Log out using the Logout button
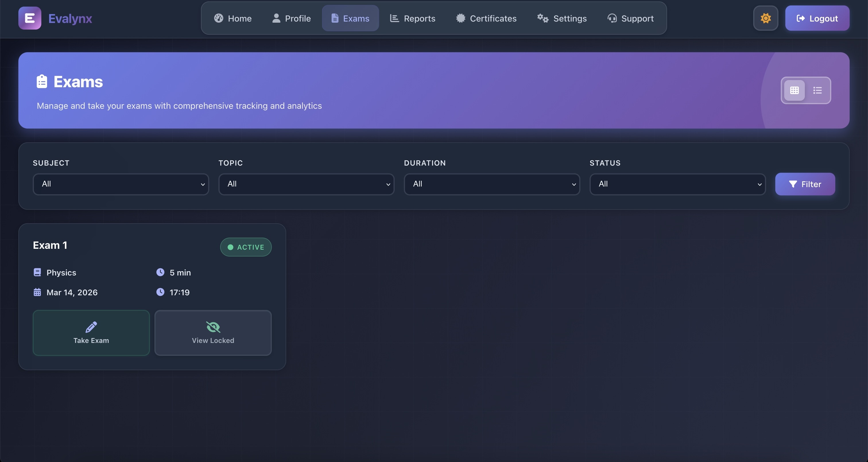868x462 pixels. tap(817, 18)
